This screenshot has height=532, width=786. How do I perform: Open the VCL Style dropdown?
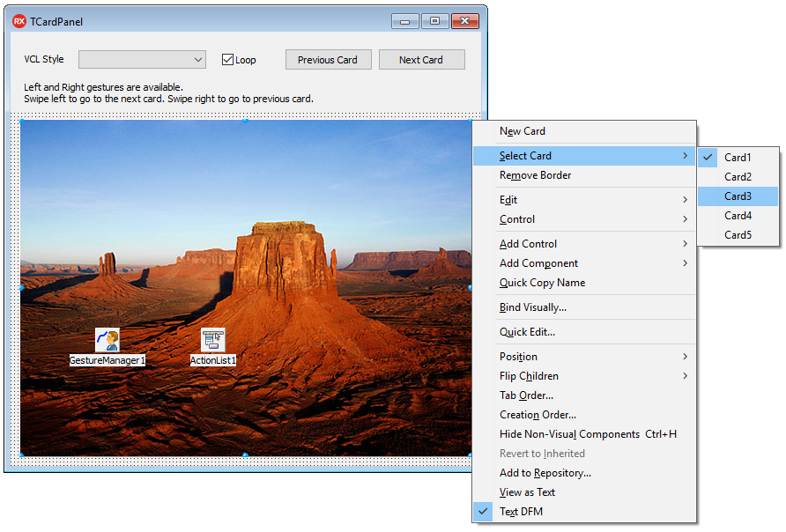(x=142, y=60)
